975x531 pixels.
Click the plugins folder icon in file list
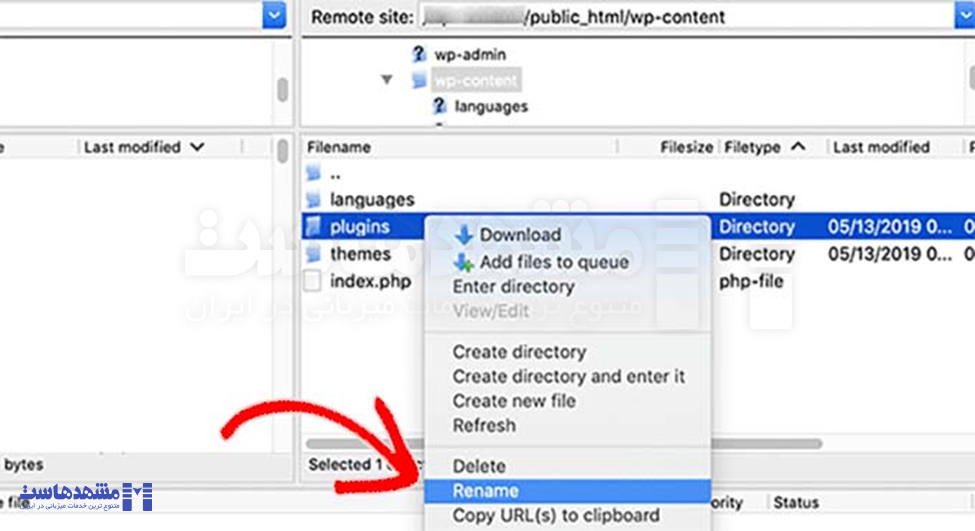tap(315, 227)
